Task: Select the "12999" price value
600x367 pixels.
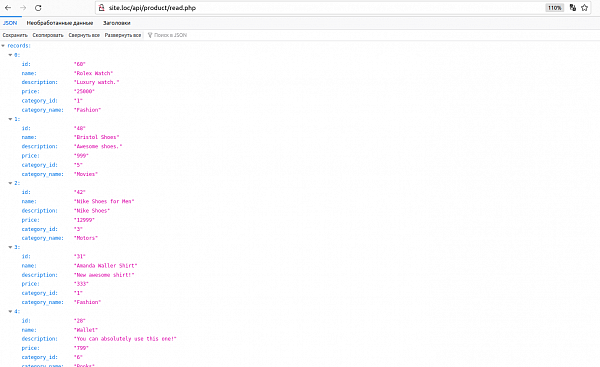Action: point(84,220)
